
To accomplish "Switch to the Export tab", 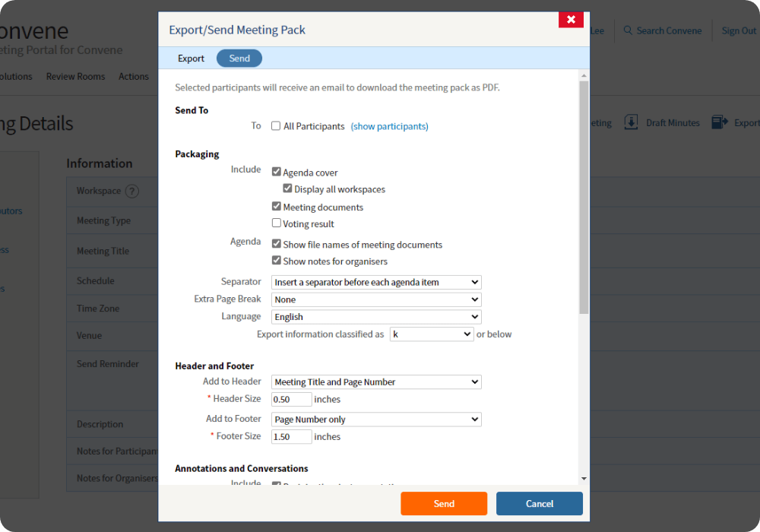I will coord(191,59).
